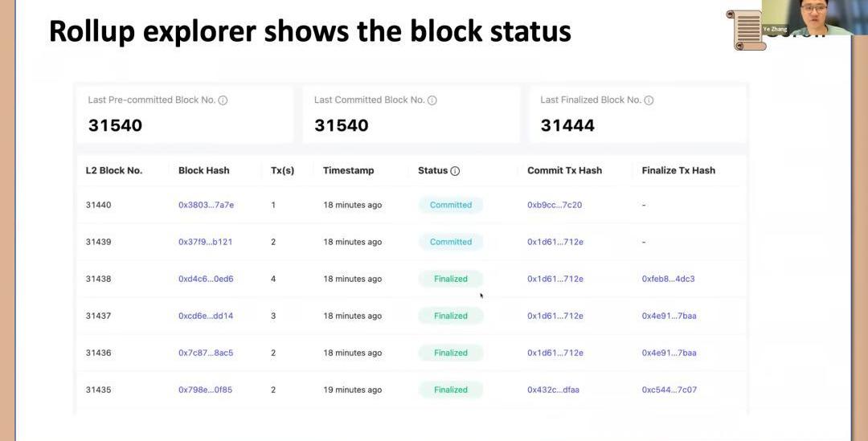Open block hash 0x7c87...8ac5
868x441 pixels.
pyautogui.click(x=206, y=353)
